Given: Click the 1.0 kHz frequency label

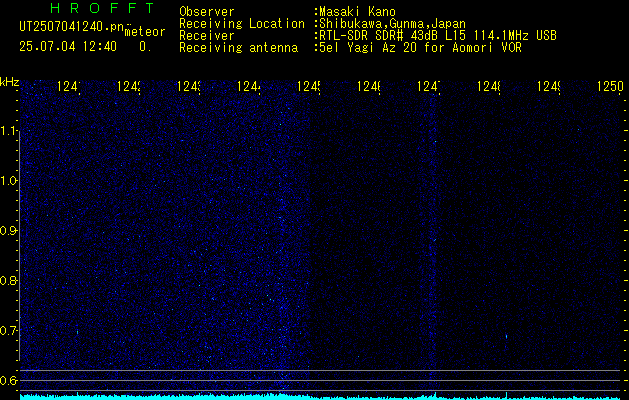Looking at the screenshot, I should 8,181.
